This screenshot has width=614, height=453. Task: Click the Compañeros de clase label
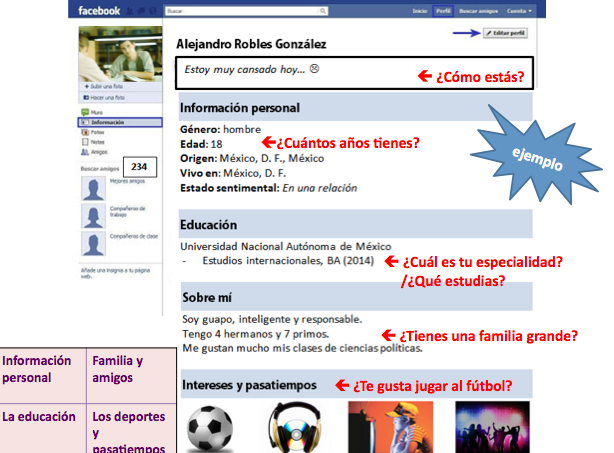pos(134,236)
